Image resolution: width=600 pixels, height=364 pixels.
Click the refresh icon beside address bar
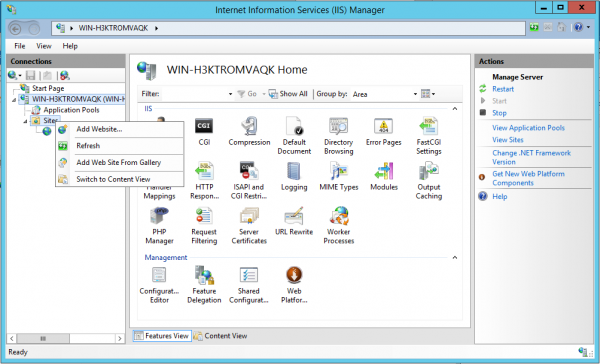(x=534, y=27)
